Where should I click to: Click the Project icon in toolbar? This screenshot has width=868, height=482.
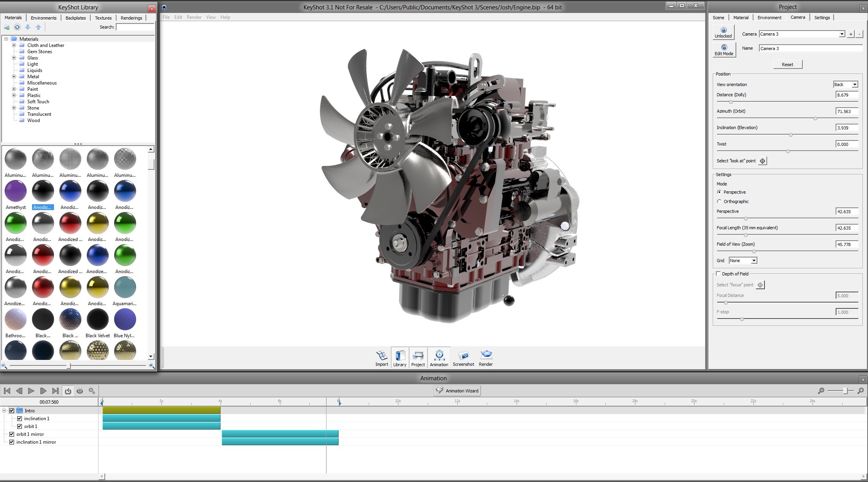(x=418, y=357)
